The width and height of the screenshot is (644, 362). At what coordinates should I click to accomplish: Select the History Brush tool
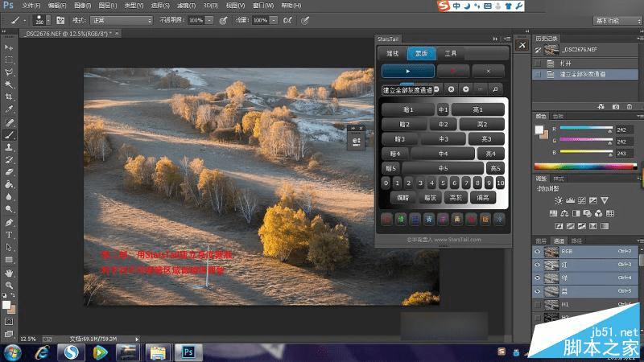tap(9, 159)
